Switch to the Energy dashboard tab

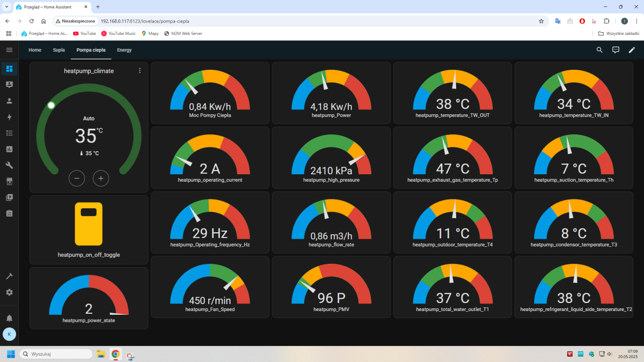124,50
